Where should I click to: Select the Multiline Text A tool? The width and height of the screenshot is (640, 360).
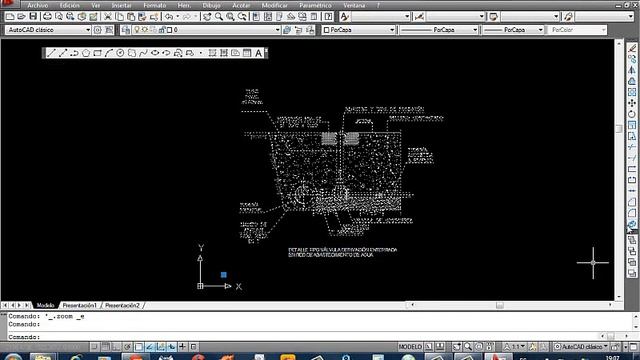258,53
